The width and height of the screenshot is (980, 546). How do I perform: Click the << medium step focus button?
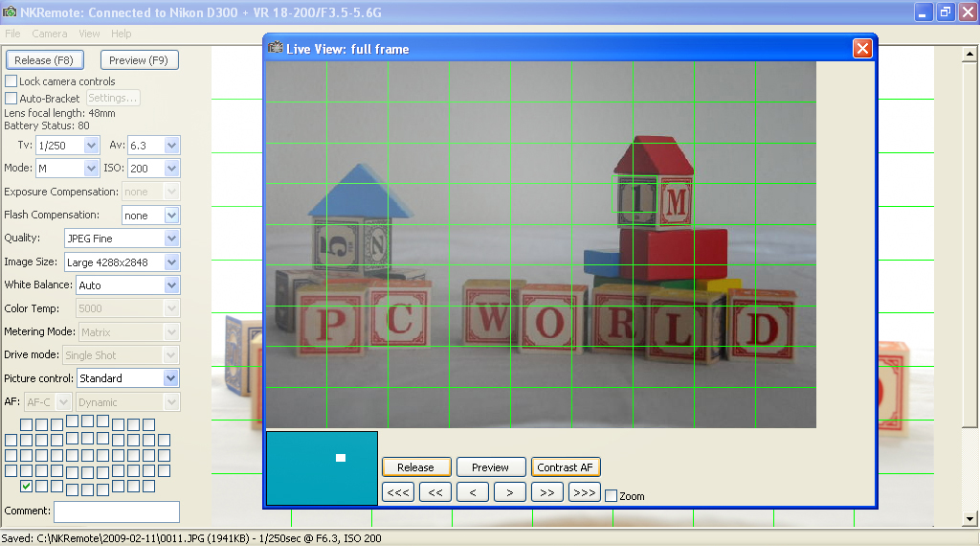(435, 492)
